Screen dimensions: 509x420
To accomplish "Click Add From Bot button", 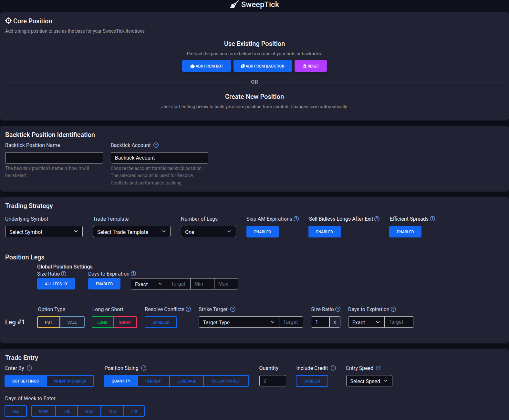I will pyautogui.click(x=206, y=66).
